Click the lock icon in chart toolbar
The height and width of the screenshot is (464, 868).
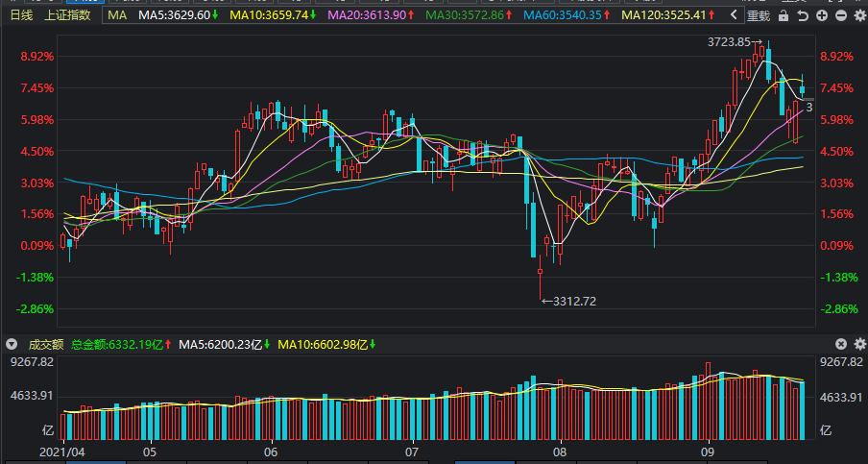784,15
